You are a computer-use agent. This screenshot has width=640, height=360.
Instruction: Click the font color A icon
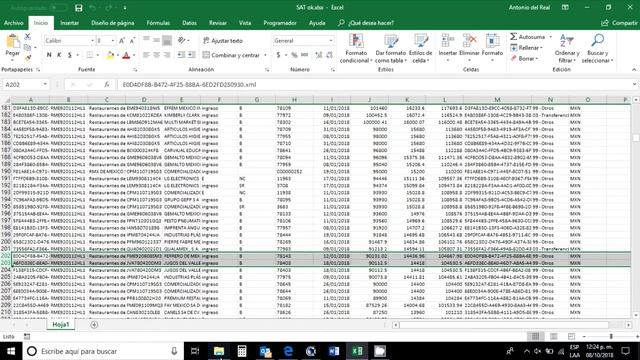point(126,55)
